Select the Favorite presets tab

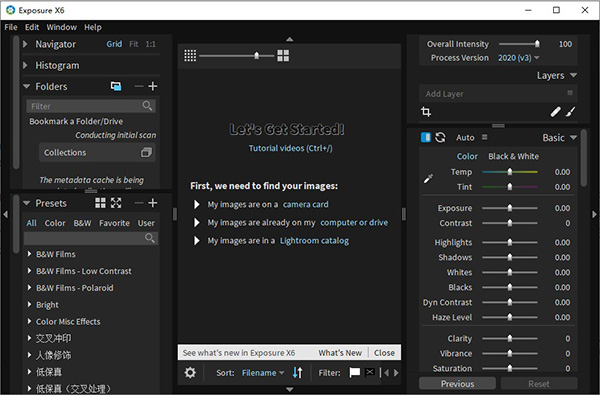point(114,223)
